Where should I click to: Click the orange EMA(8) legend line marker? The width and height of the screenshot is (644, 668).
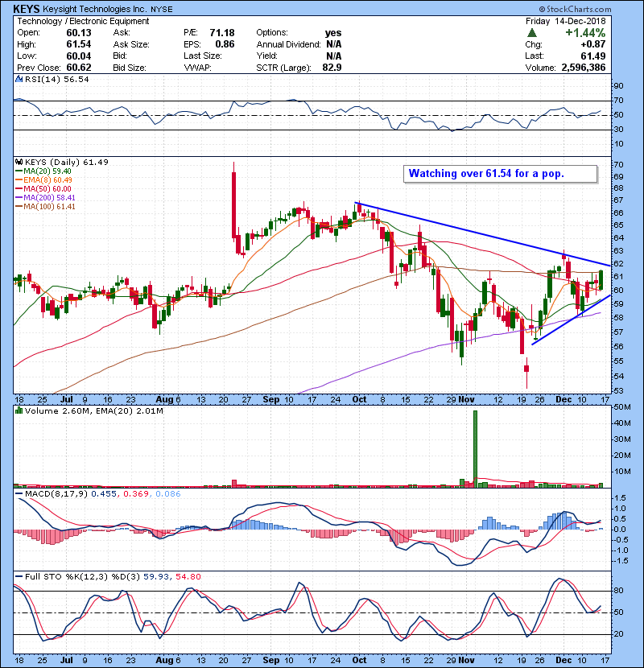(18, 179)
